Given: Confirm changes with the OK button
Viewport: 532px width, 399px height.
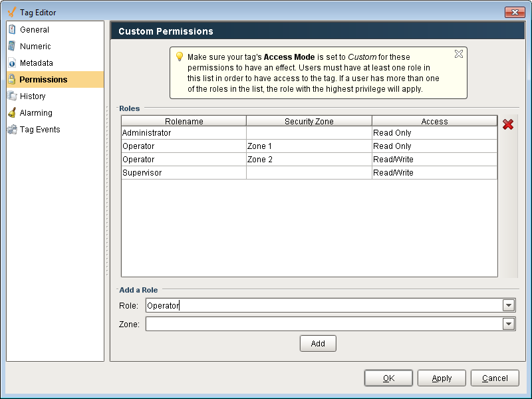Looking at the screenshot, I should click(388, 378).
